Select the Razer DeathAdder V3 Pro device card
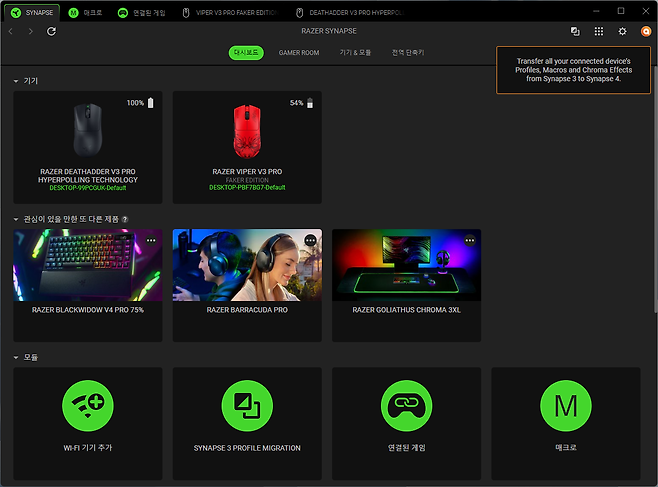The width and height of the screenshot is (658, 487). (88, 147)
